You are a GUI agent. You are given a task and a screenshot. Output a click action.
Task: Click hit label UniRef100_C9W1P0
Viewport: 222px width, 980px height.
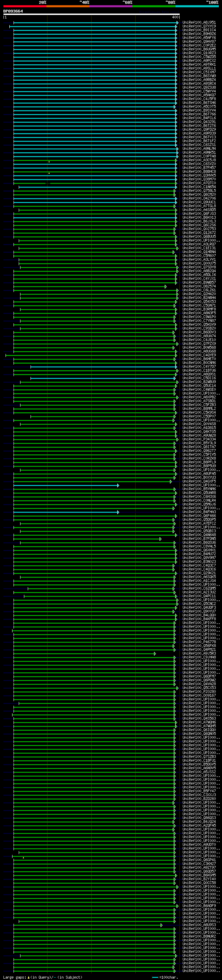(199, 316)
